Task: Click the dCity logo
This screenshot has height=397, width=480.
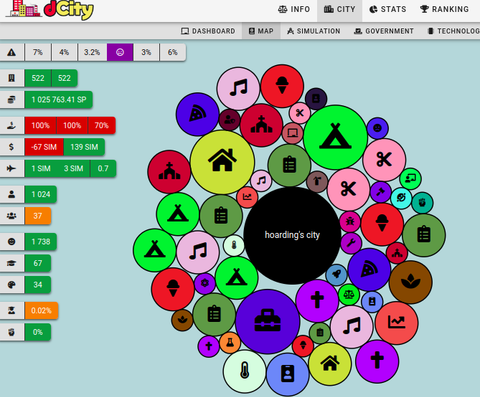Action: [50, 9]
